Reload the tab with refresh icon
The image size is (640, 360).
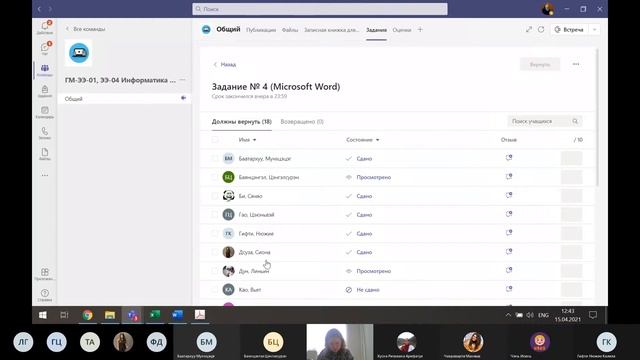point(541,29)
